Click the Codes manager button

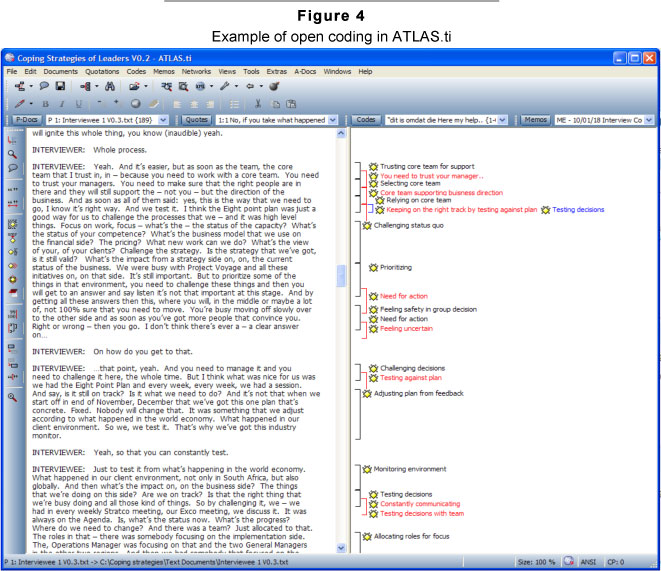tap(366, 119)
